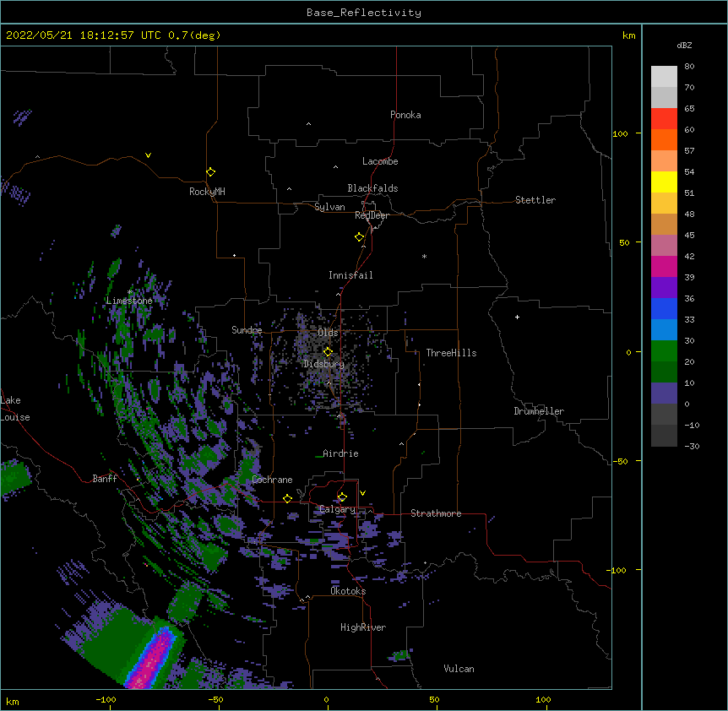Select the yellow diamond marker south of RedDeer

click(359, 237)
